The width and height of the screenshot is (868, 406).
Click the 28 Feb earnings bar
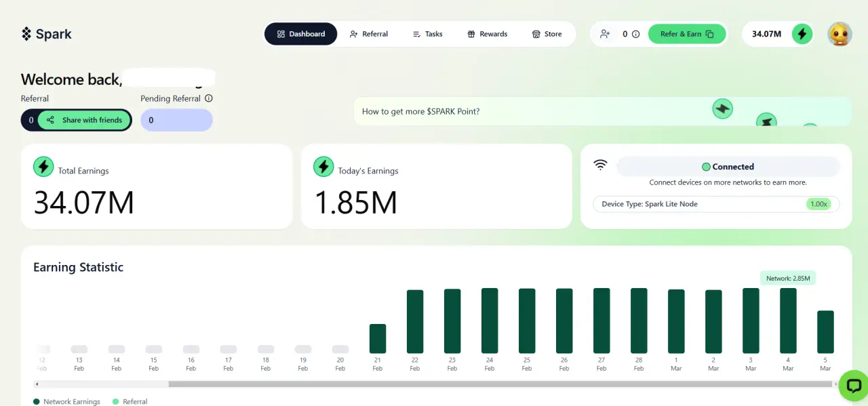(639, 321)
